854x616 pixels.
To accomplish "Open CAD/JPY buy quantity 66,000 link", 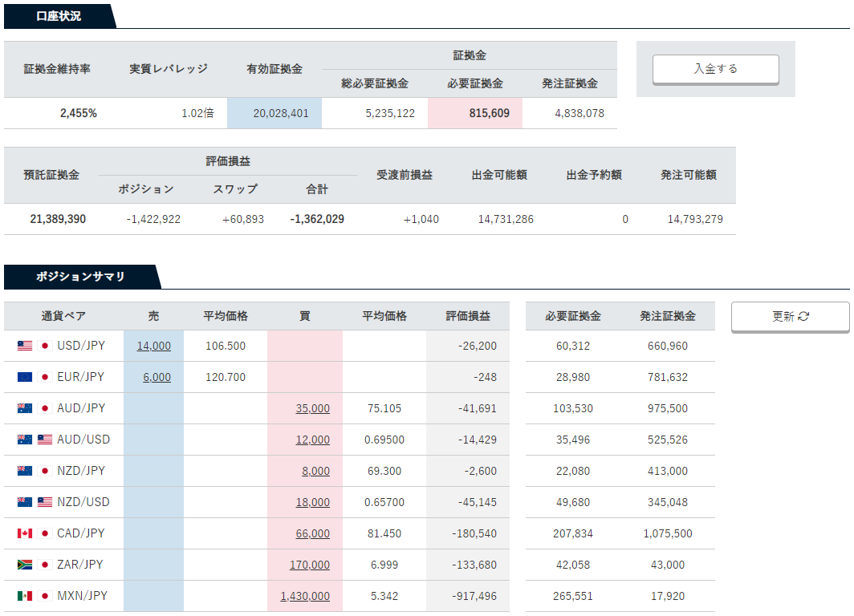I will click(x=313, y=534).
